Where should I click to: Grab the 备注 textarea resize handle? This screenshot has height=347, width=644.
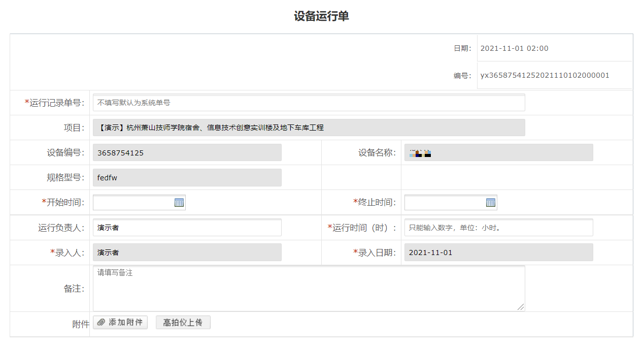(x=521, y=307)
